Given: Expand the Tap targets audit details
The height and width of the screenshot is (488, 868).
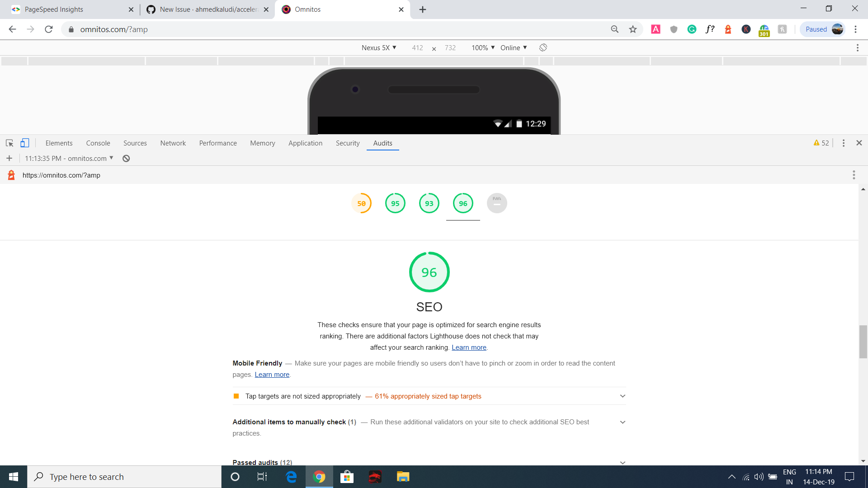Looking at the screenshot, I should (623, 396).
